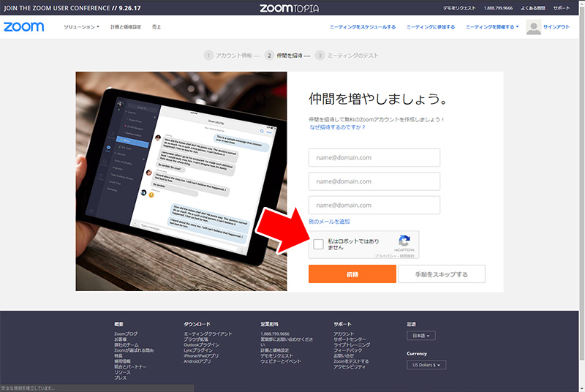Open the 日本語 language dropdown in footer
Viewport: 585px width, 392px height.
pos(420,336)
